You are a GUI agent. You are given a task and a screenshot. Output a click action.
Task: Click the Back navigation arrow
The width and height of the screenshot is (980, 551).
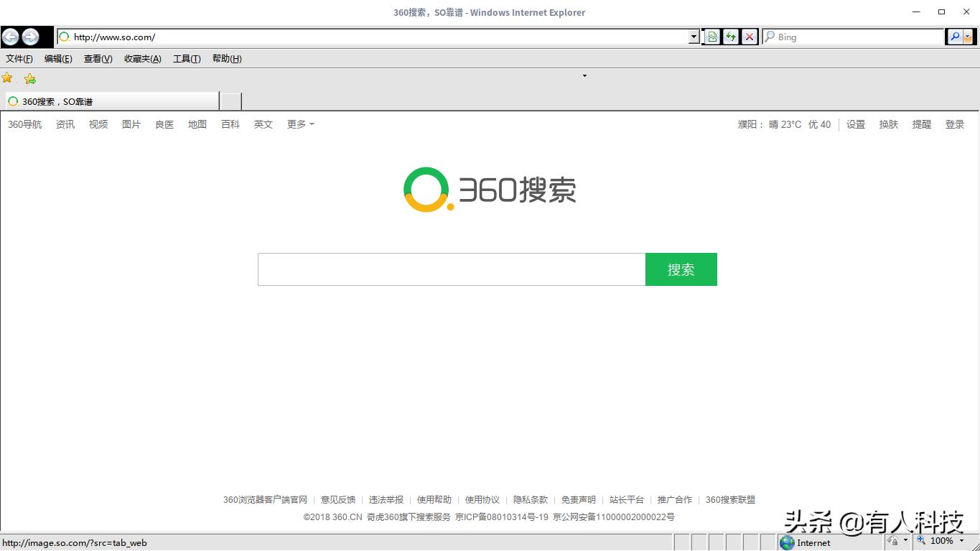[x=11, y=37]
